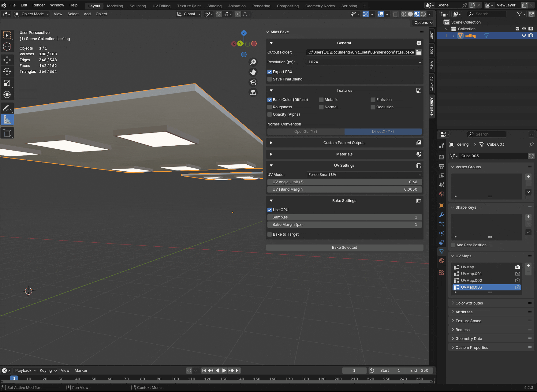Expand the Custom Packed Outputs section
537x392 pixels.
[344, 143]
